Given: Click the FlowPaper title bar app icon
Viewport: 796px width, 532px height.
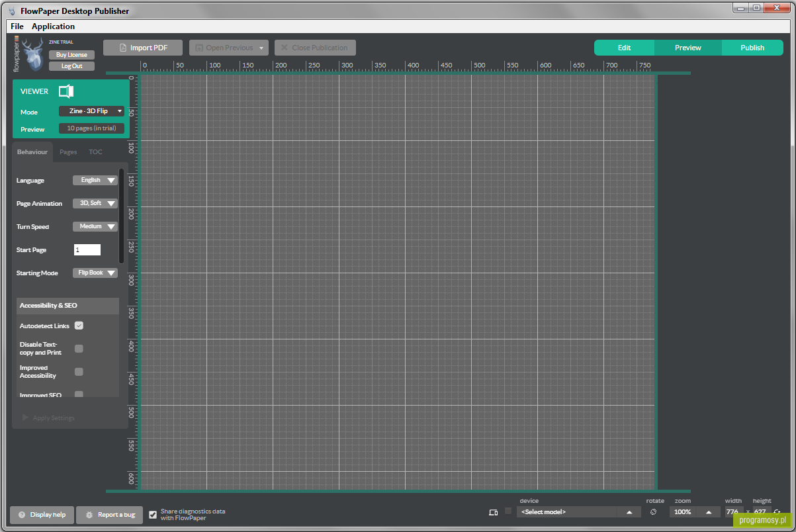Looking at the screenshot, I should click(11, 11).
